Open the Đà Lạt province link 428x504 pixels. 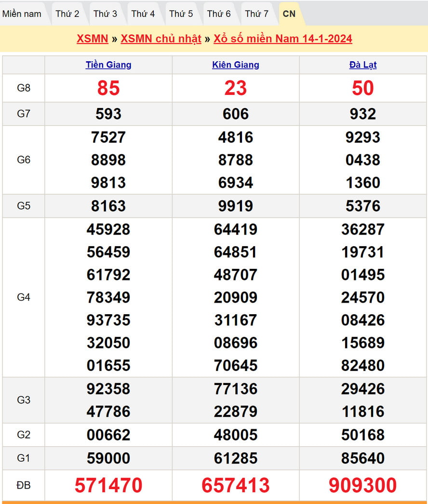(x=363, y=65)
